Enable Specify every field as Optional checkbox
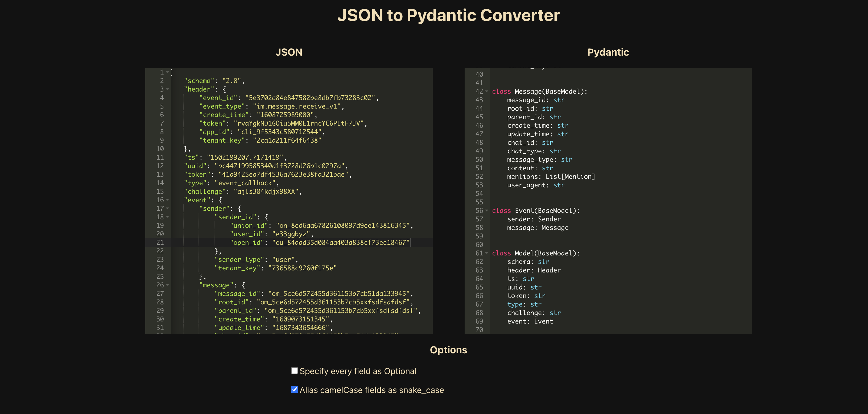The height and width of the screenshot is (414, 868). 294,371
